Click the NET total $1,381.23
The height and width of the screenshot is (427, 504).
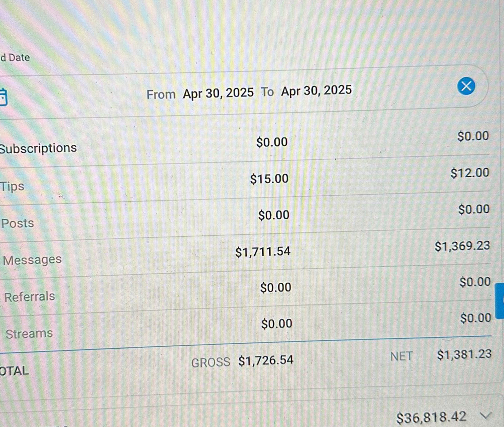tap(464, 355)
